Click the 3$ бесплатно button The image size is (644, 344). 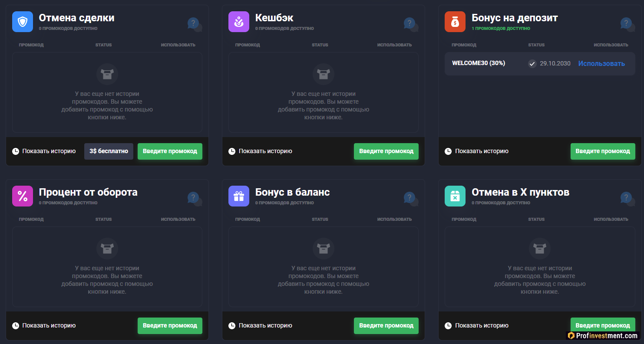(x=109, y=151)
